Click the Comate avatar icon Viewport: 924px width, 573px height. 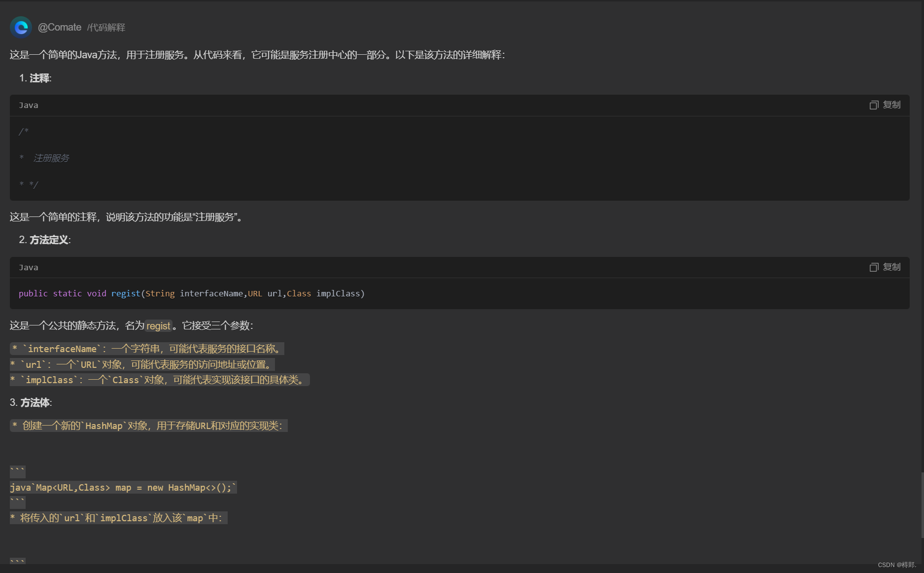point(21,28)
